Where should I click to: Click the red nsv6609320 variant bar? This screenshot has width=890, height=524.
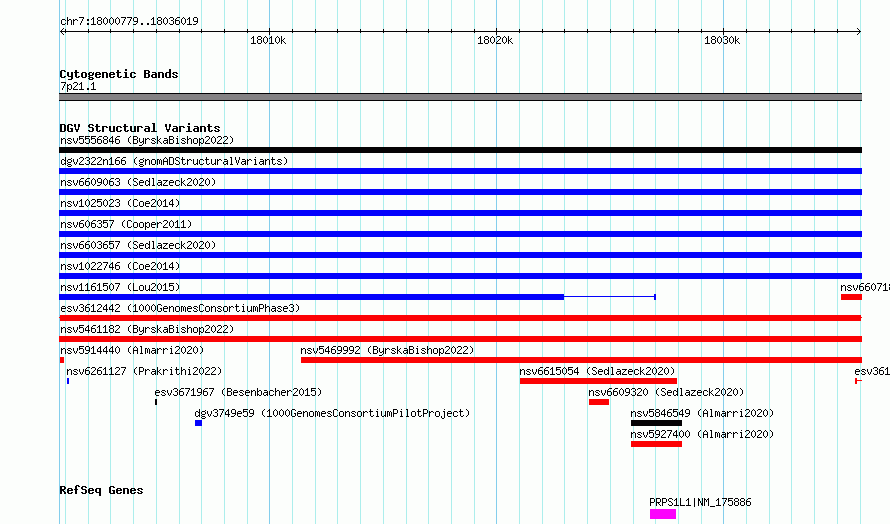pyautogui.click(x=599, y=402)
